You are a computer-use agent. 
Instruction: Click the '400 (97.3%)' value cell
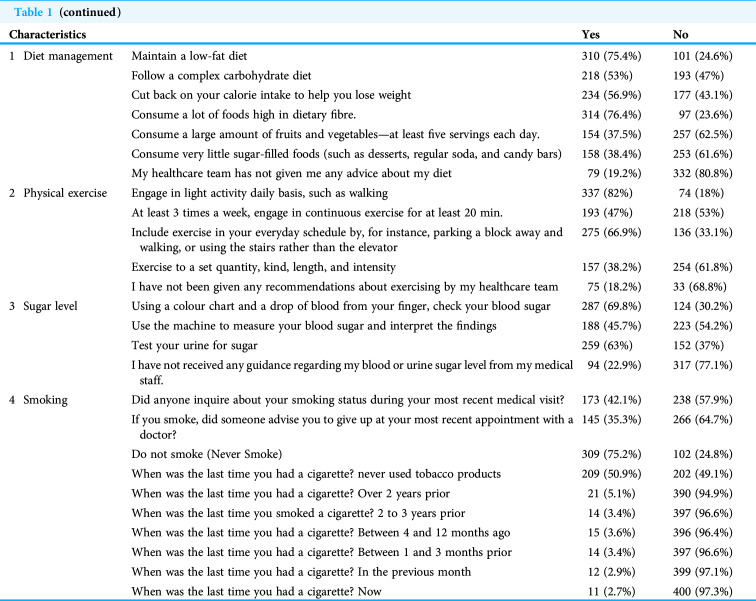(x=702, y=591)
